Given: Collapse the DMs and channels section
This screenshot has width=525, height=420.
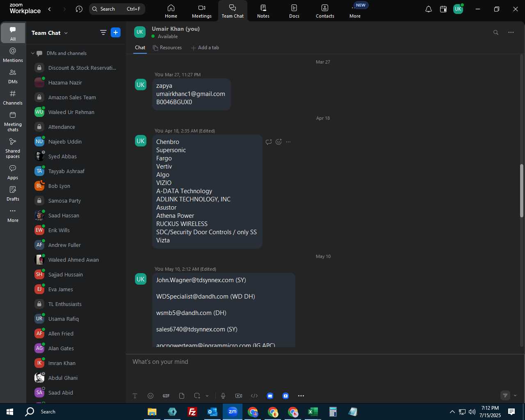Looking at the screenshot, I should point(33,53).
